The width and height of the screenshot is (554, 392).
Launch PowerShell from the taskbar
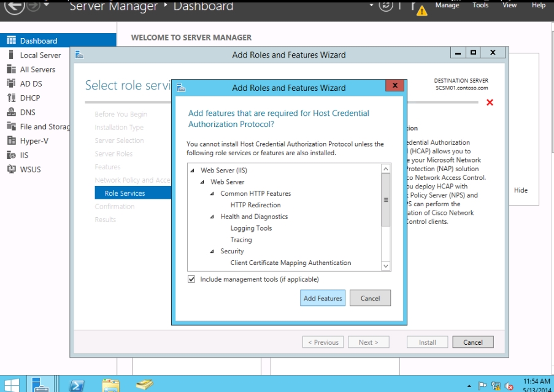[77, 385]
